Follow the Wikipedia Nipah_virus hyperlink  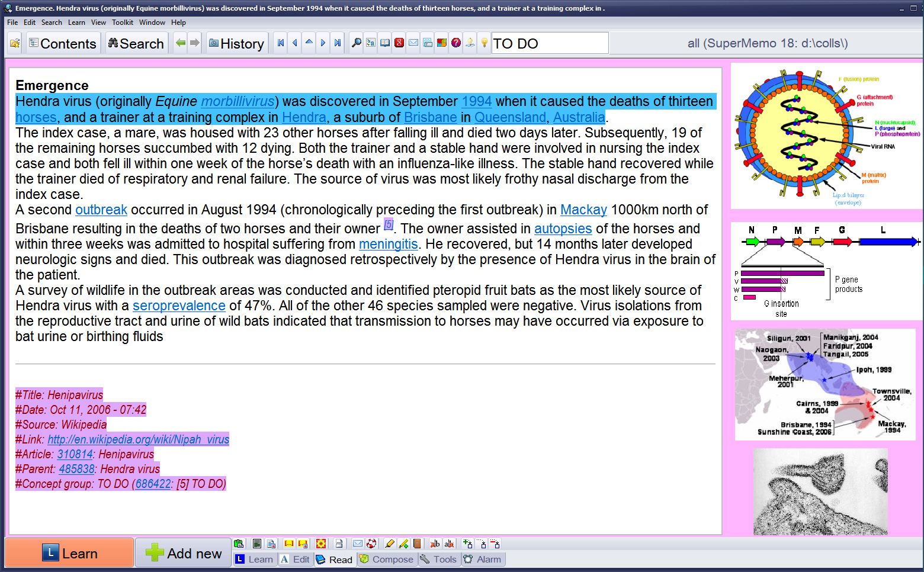coord(138,439)
